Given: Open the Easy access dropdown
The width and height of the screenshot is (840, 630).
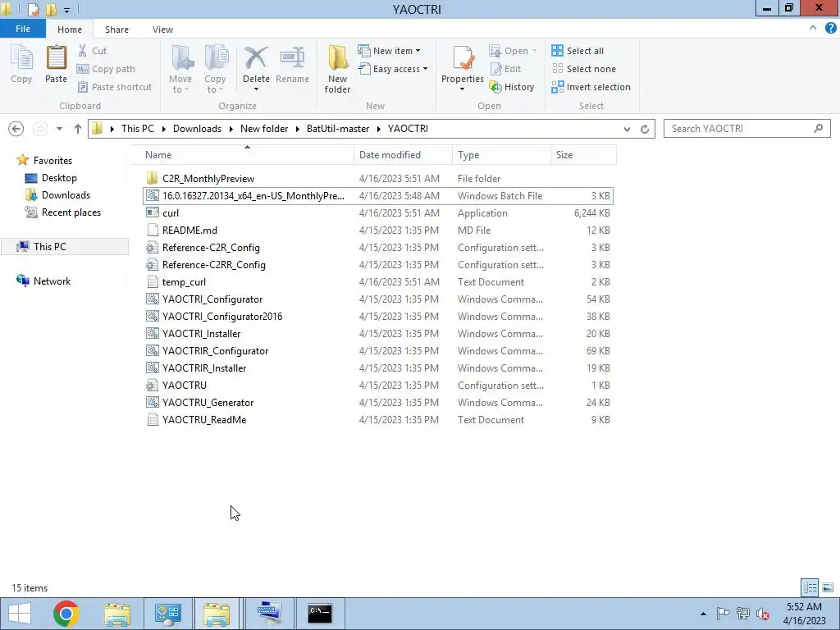Looking at the screenshot, I should pos(393,69).
